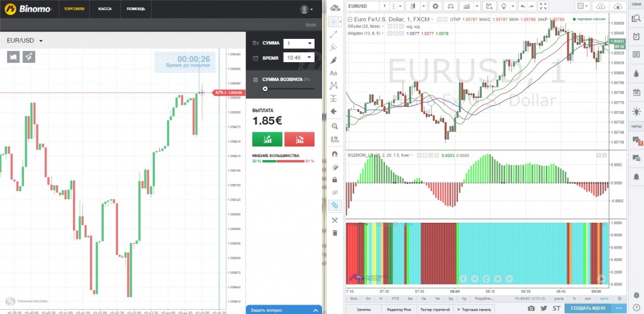
Task: Open the ideas lightbulb icon in right sidebar
Action: (x=636, y=111)
